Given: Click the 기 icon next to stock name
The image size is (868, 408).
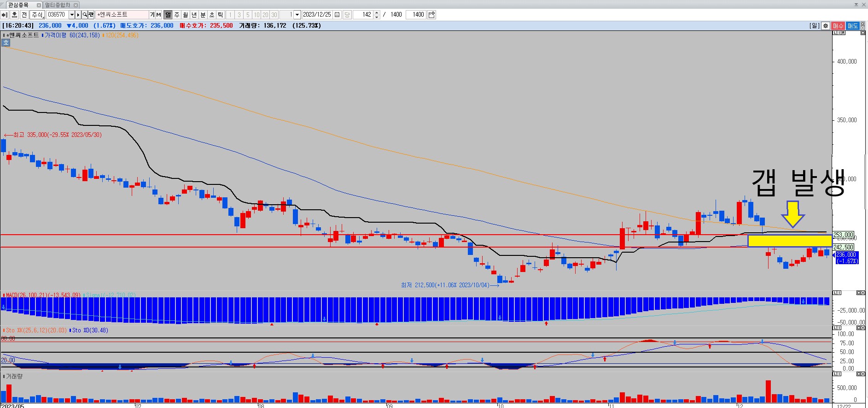Looking at the screenshot, I should point(152,15).
